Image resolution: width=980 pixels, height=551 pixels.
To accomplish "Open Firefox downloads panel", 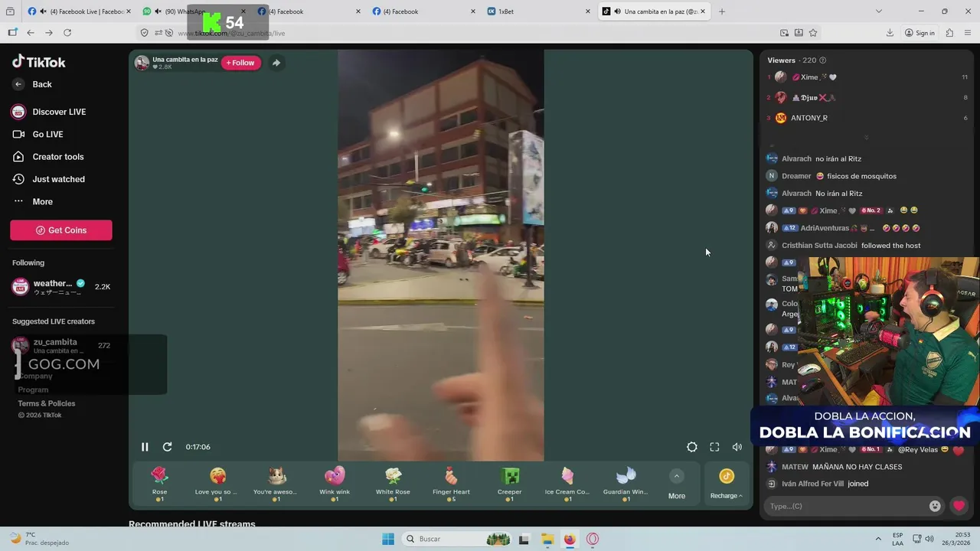I will [890, 33].
